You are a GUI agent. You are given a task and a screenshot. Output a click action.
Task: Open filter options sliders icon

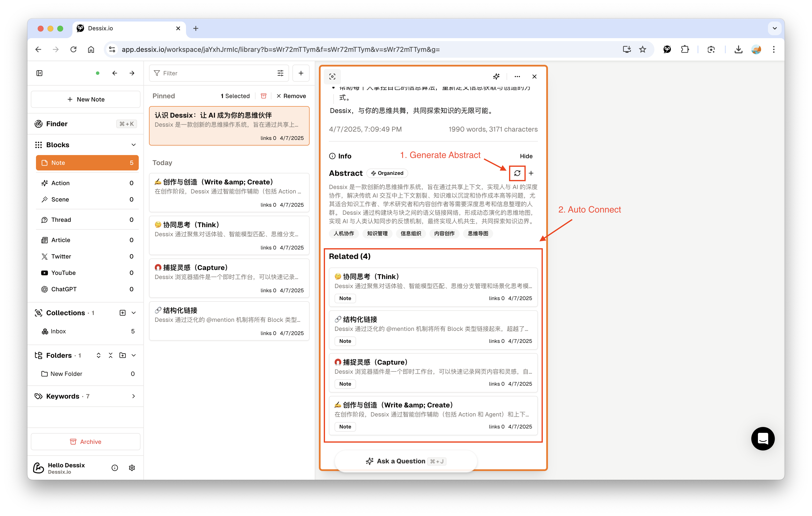[x=280, y=73]
